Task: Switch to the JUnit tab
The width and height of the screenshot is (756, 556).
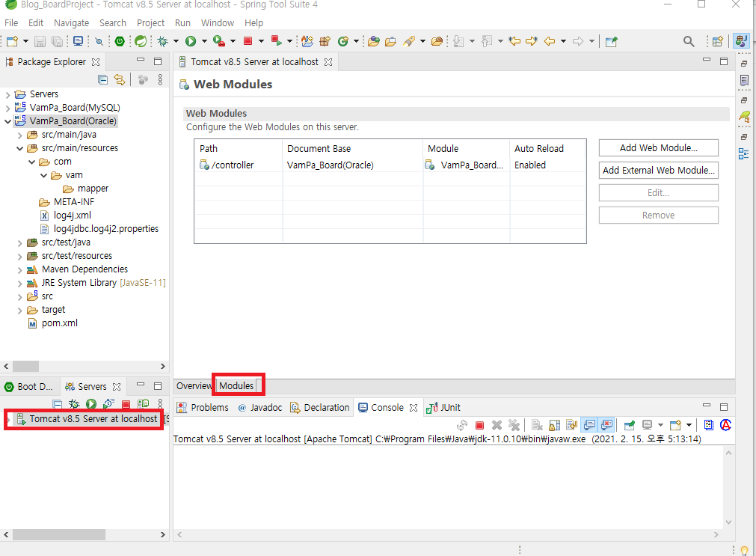Action: 443,407
